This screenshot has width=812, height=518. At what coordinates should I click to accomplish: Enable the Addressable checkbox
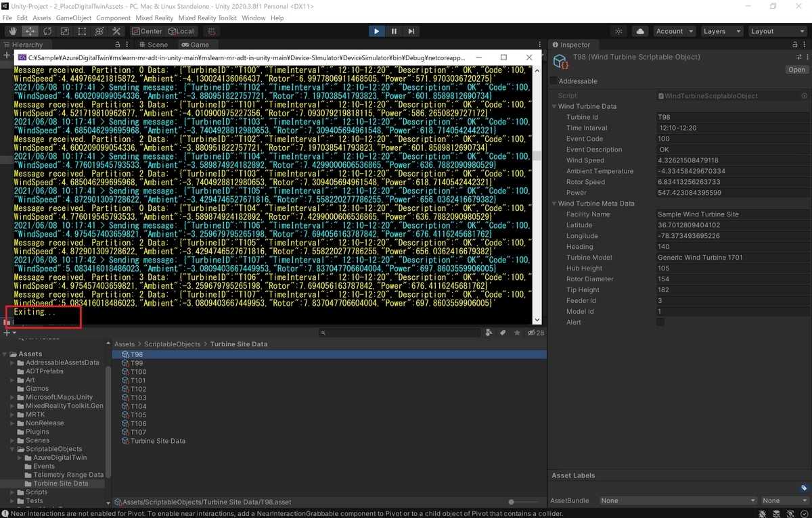coord(554,81)
